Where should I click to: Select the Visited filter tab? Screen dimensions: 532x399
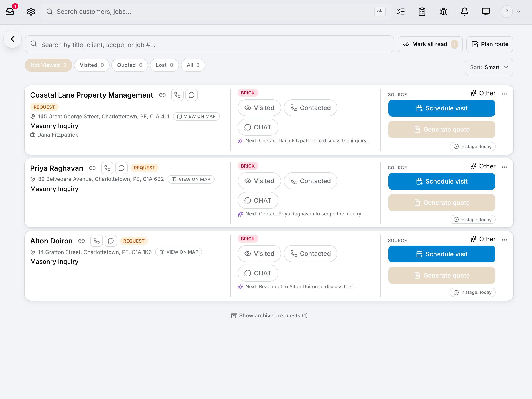[92, 65]
